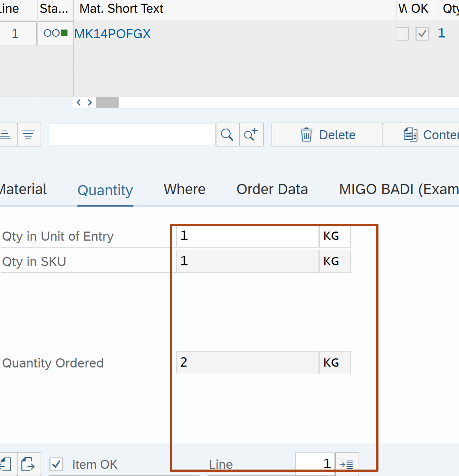
Task: Click the next item page icon
Action: click(x=28, y=464)
